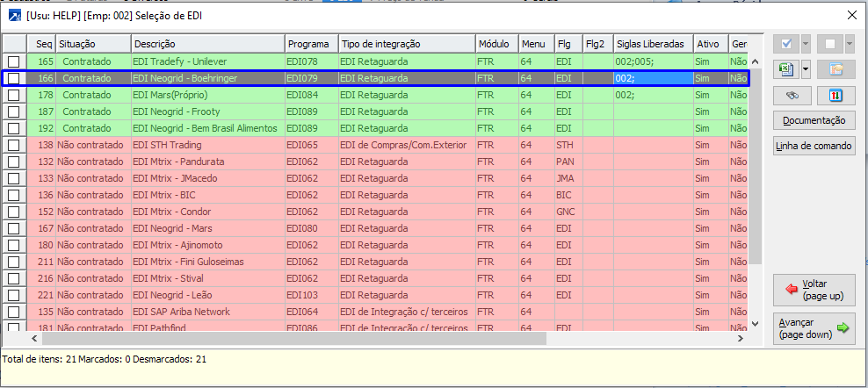The image size is (868, 388).
Task: Click the red left arrow on Voltar
Action: pyautogui.click(x=792, y=290)
